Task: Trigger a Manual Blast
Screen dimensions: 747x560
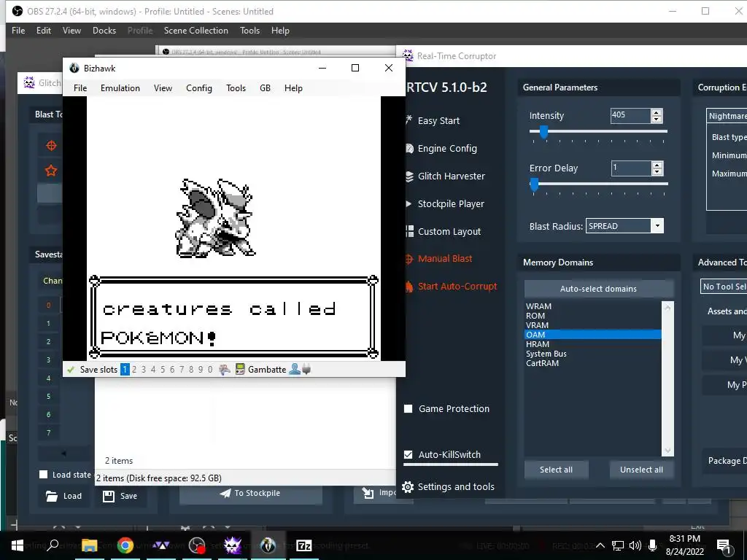Action: click(438, 259)
